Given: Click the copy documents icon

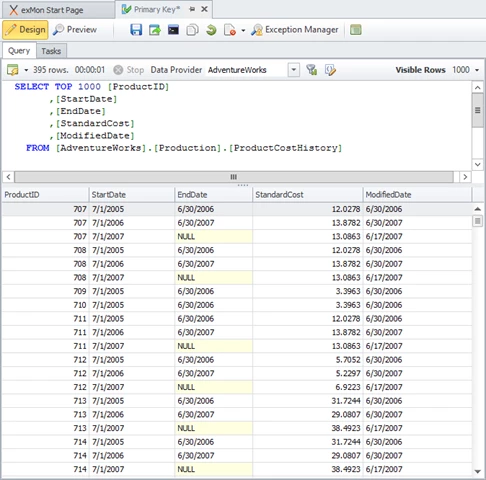Looking at the screenshot, I should tap(192, 30).
